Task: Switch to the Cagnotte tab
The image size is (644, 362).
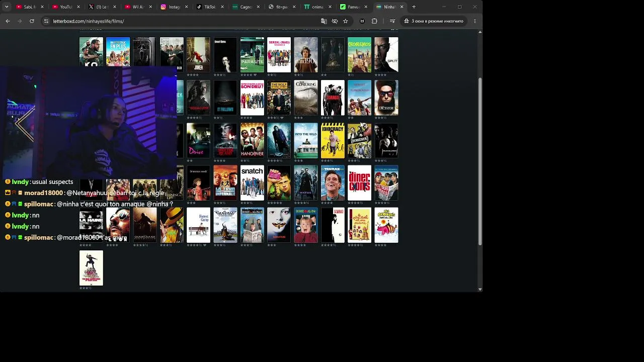Action: coord(246,7)
